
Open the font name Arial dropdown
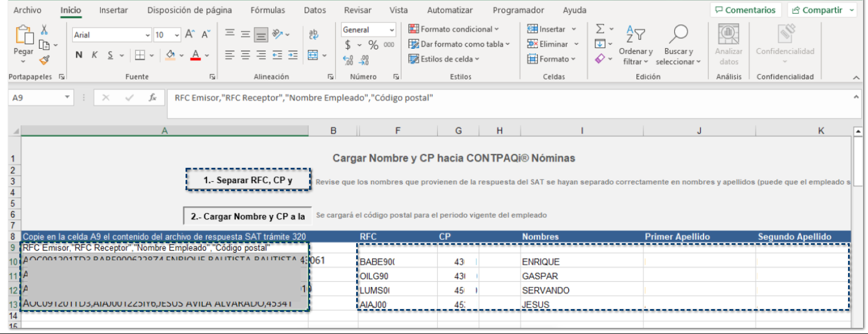(x=148, y=35)
